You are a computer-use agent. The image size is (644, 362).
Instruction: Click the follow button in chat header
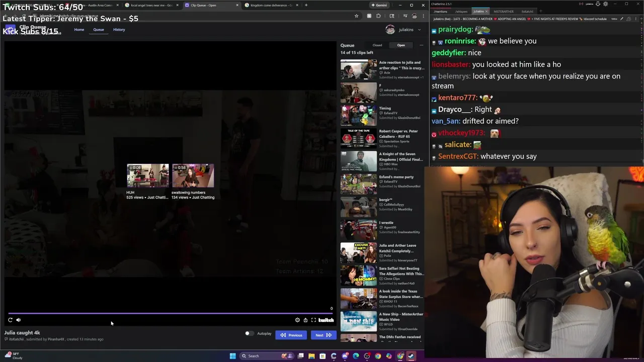tap(614, 19)
